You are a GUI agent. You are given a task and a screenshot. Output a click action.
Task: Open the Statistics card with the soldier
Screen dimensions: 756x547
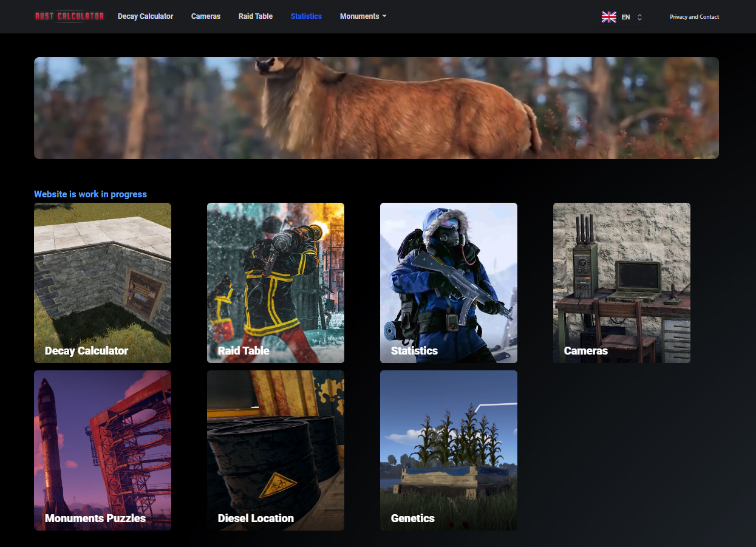[x=449, y=283]
